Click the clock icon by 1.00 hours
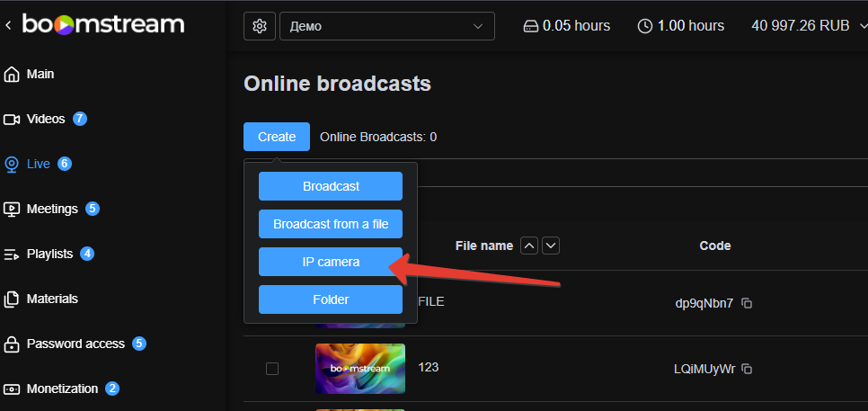Viewport: 868px width, 411px height. pos(644,26)
